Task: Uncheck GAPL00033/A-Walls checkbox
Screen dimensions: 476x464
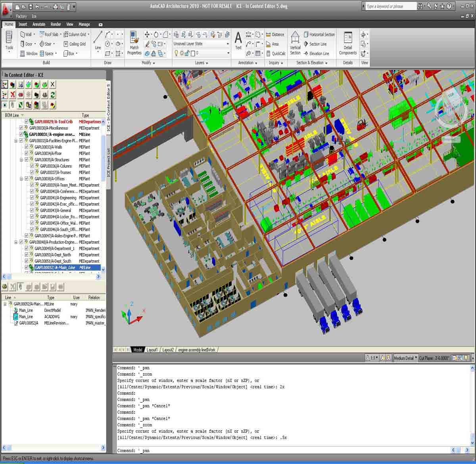Action: pyautogui.click(x=27, y=147)
